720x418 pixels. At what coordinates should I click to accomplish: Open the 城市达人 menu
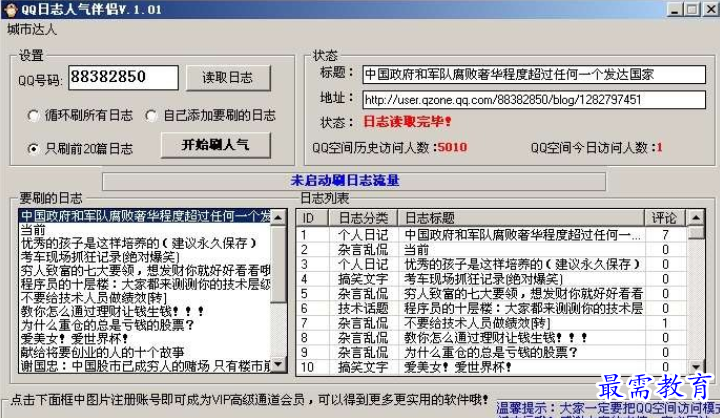tap(32, 30)
